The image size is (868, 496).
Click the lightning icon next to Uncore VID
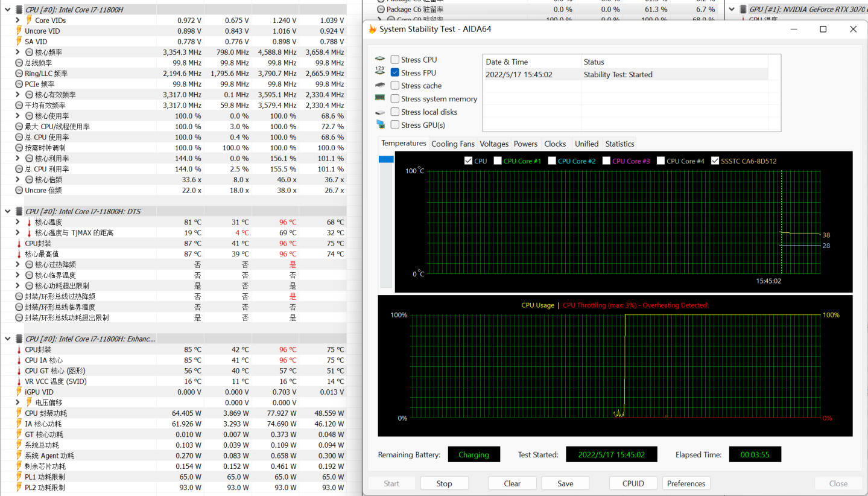[x=19, y=31]
